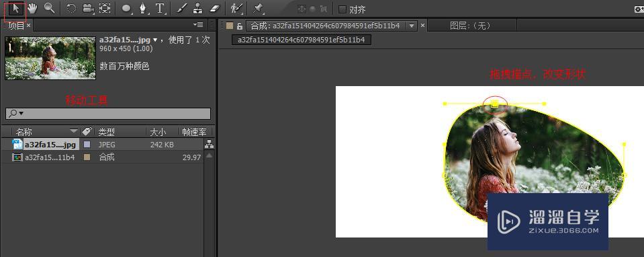644x257 pixels.
Task: Switch to the 图层:（无） tab
Action: click(470, 26)
